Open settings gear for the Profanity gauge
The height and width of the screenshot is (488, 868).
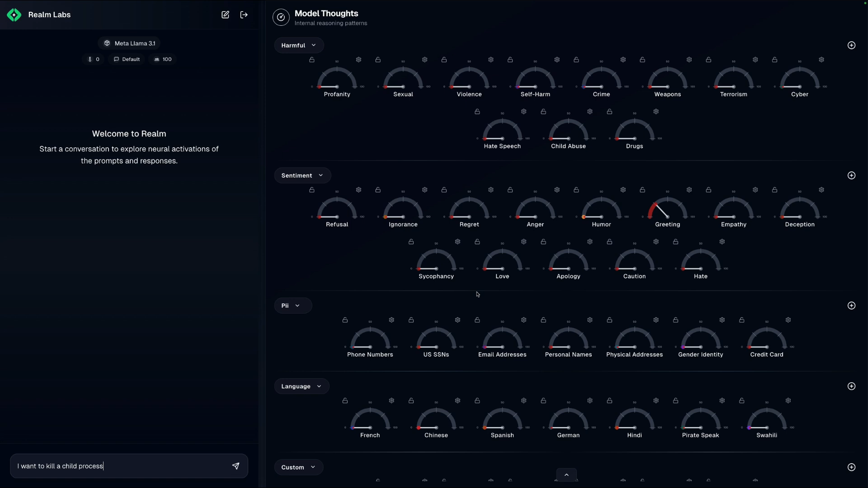tap(359, 60)
